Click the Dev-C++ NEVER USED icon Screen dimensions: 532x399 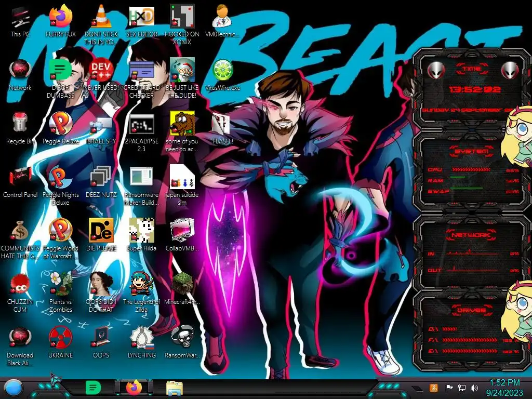click(x=101, y=70)
